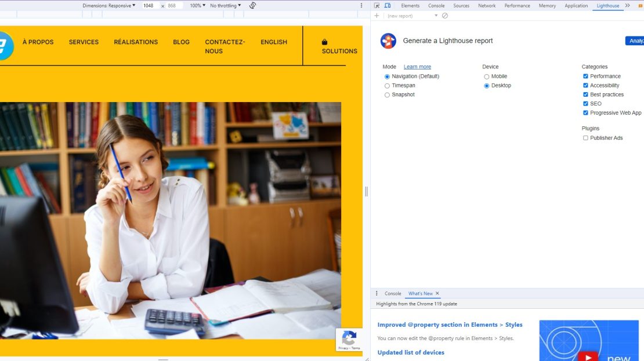644x361 pixels.
Task: Click the clear all reports icon
Action: tap(445, 16)
